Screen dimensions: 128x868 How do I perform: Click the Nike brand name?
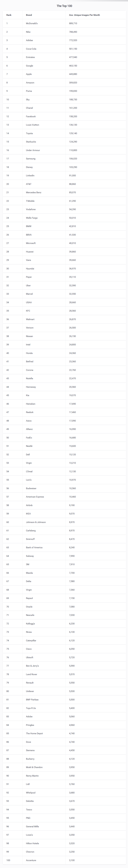click(28, 32)
